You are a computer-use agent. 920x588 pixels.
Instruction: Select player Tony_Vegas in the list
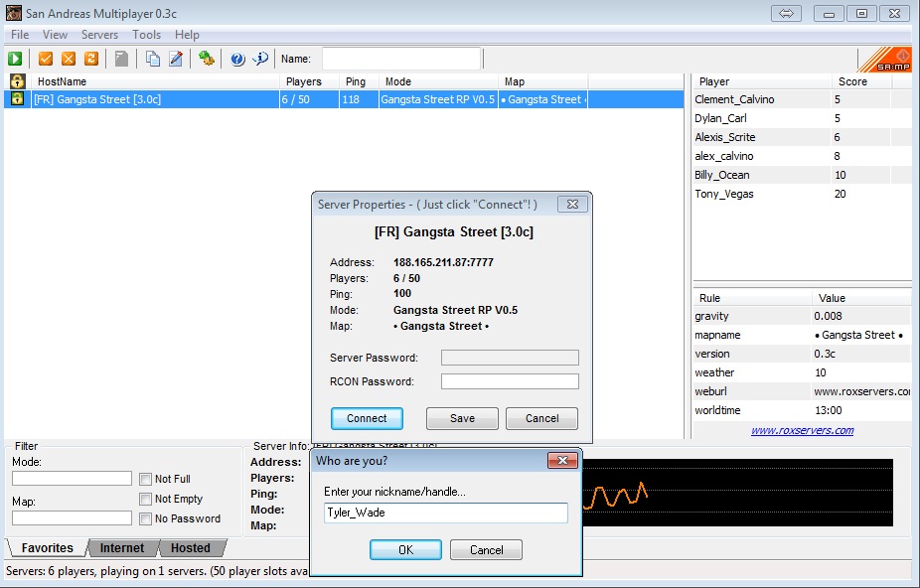click(802, 194)
